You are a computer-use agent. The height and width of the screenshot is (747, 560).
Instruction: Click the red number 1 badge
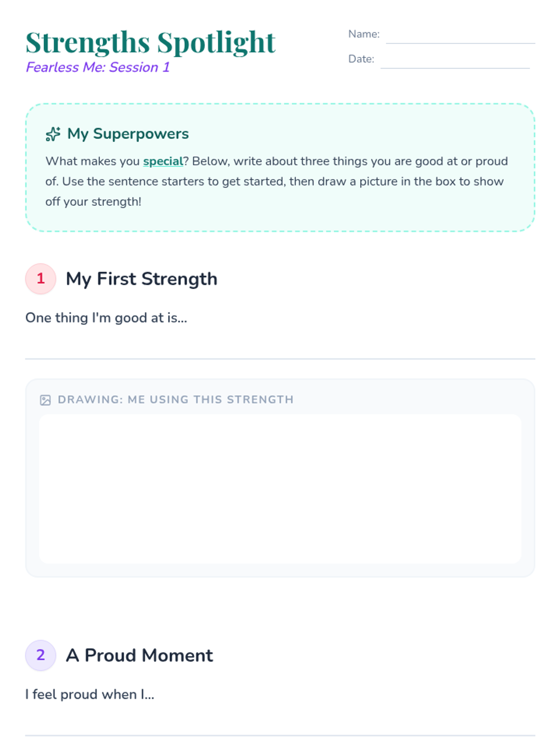click(x=41, y=279)
